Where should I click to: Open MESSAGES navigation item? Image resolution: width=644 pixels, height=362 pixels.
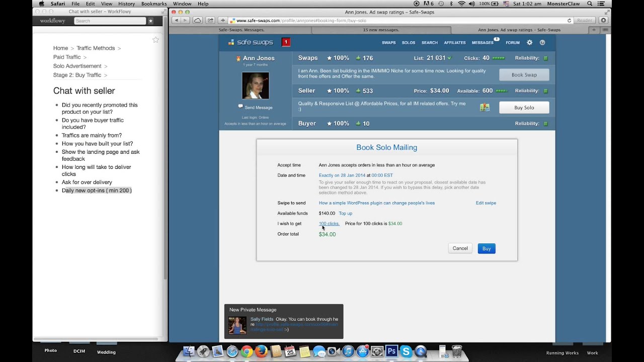[482, 43]
